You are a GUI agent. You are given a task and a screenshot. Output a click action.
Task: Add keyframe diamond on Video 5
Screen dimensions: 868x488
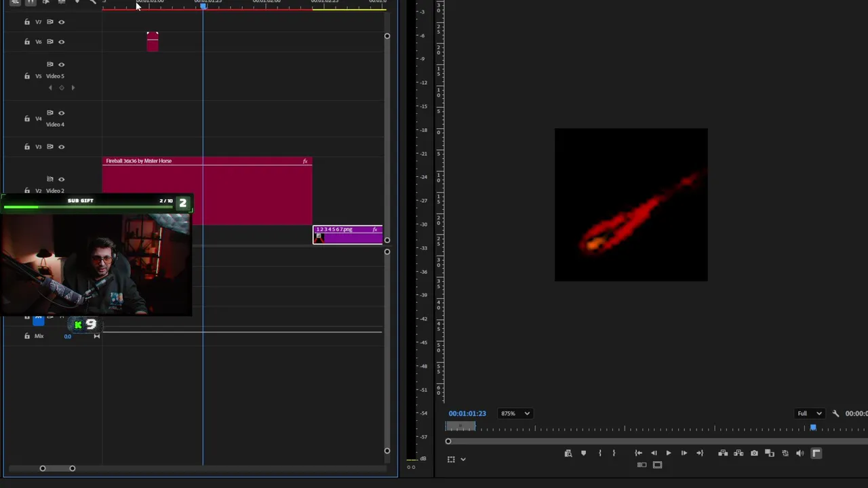(62, 88)
